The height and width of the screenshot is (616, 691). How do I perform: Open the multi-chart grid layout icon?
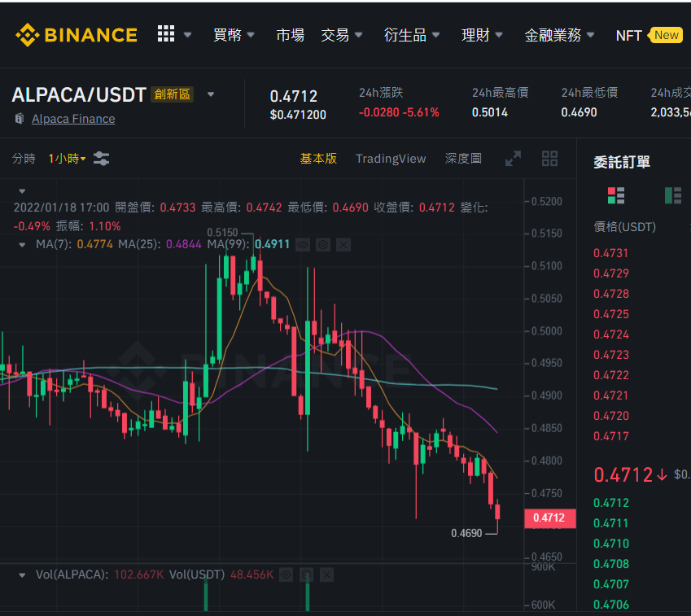tap(549, 158)
